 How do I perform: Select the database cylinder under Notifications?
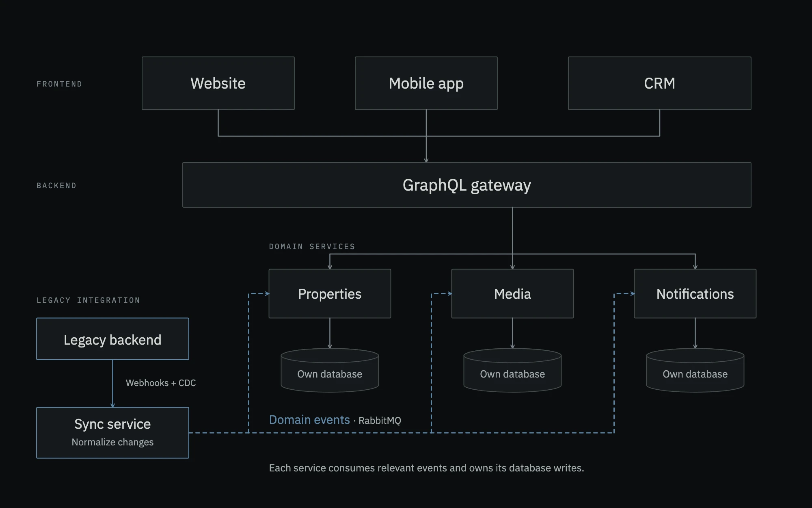[x=695, y=370]
